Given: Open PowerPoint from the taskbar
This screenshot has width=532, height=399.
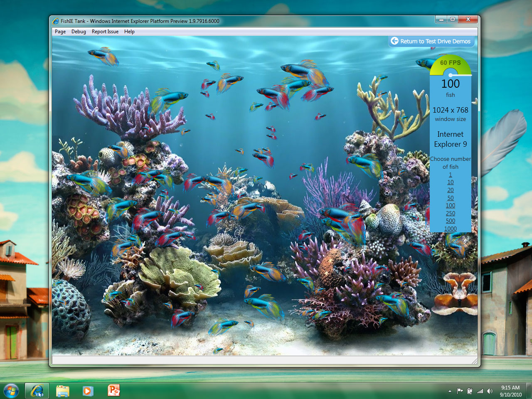Looking at the screenshot, I should pyautogui.click(x=113, y=391).
